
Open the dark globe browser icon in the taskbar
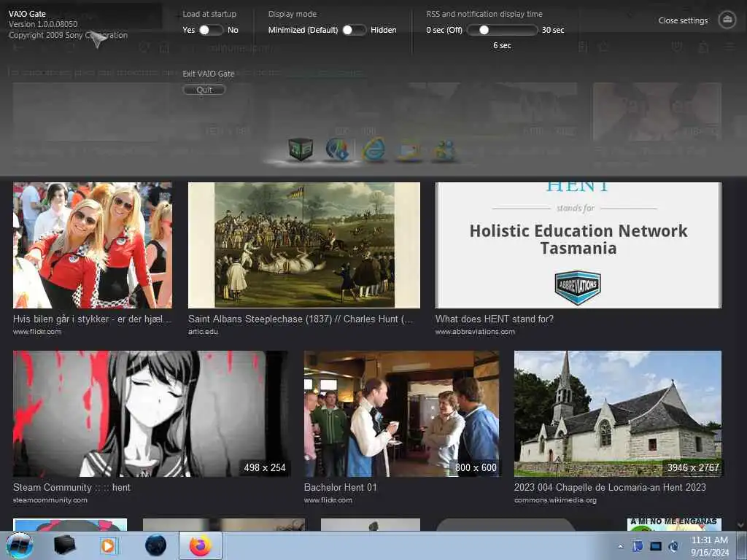point(155,545)
